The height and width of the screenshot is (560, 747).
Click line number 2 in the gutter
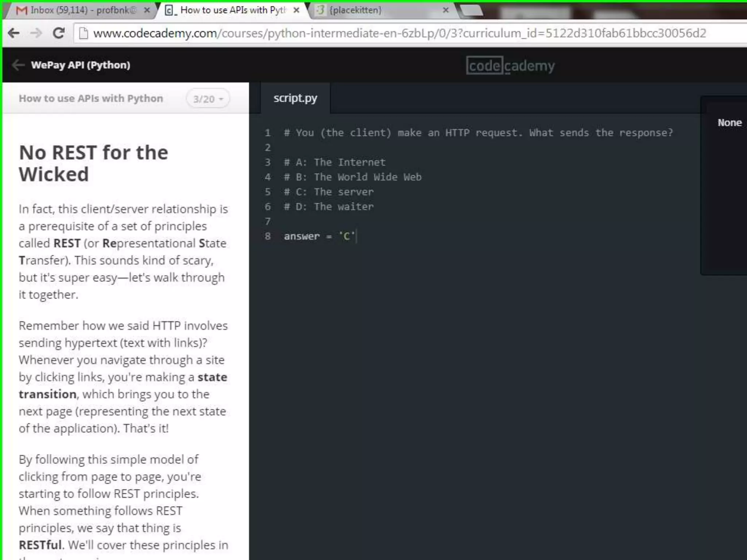point(268,148)
